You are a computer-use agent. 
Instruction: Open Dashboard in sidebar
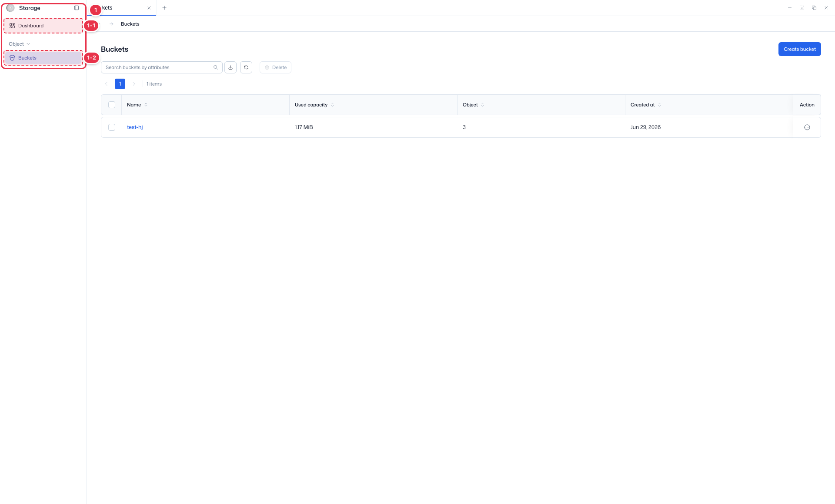tap(43, 26)
